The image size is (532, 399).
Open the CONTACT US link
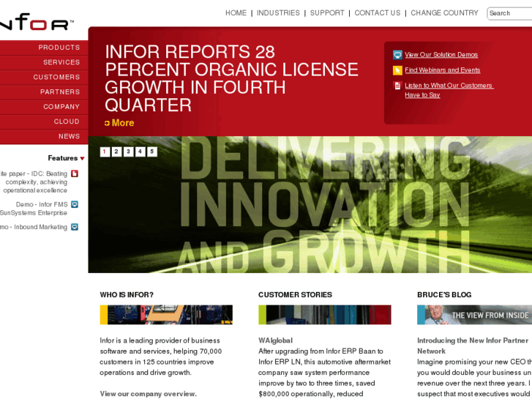pos(378,13)
